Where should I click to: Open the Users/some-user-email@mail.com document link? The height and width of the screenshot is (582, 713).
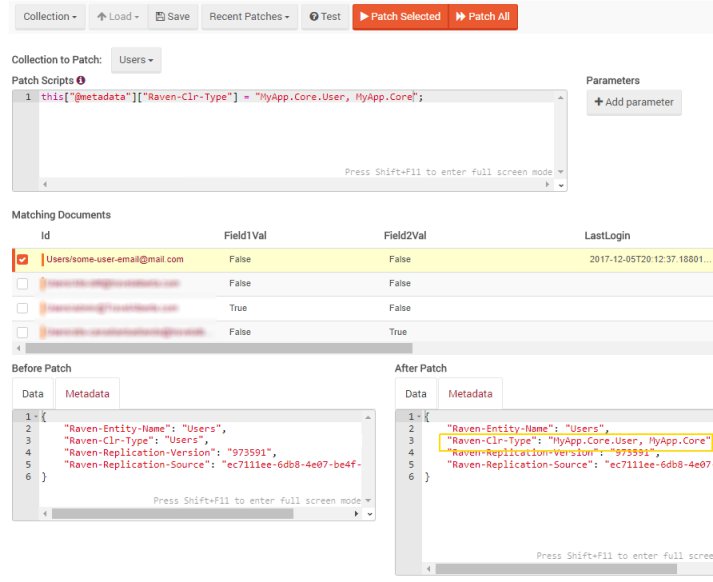click(x=115, y=260)
